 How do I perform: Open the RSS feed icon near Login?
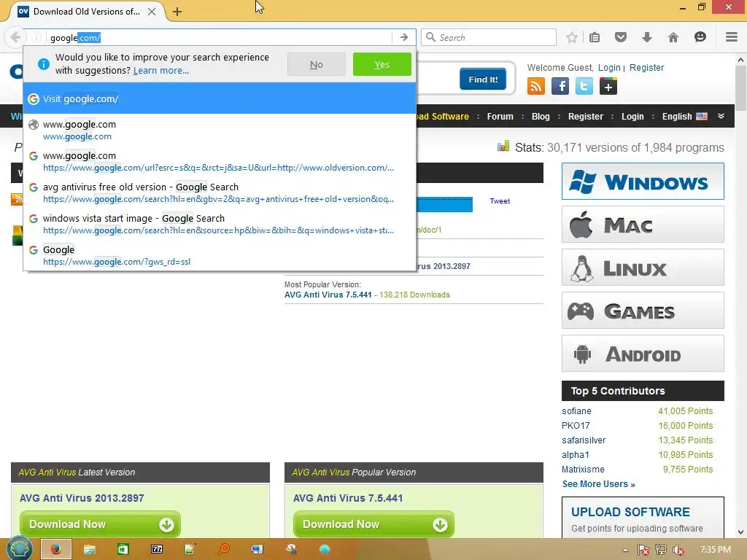[x=536, y=86]
